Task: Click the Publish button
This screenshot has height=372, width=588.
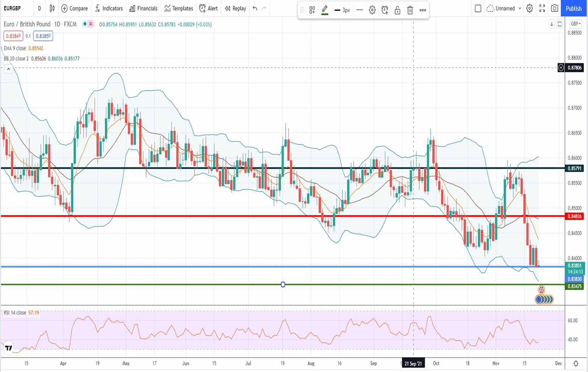Action: [x=573, y=8]
